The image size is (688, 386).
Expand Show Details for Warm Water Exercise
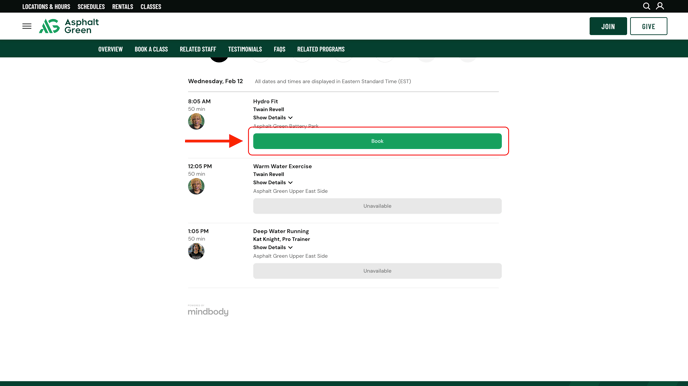pyautogui.click(x=272, y=182)
